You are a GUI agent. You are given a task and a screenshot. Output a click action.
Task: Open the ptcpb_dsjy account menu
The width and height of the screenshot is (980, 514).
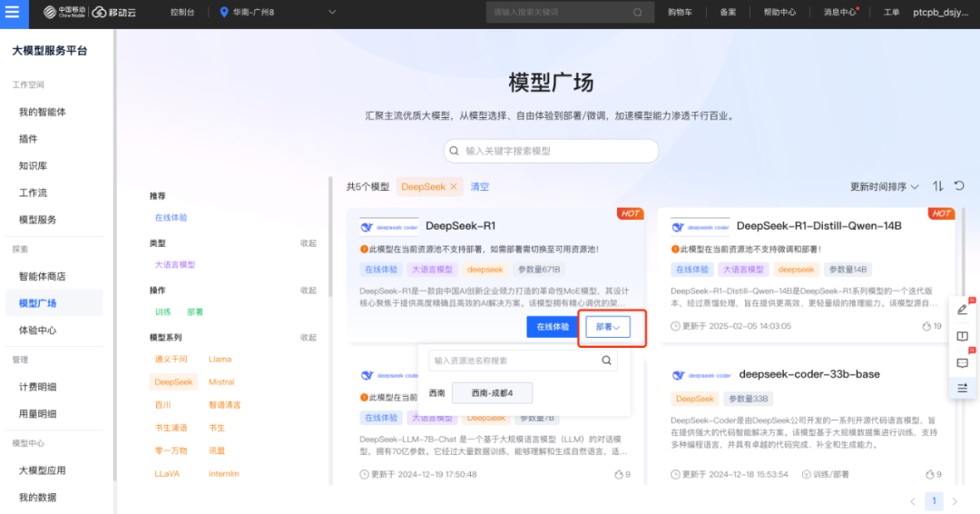click(x=941, y=13)
